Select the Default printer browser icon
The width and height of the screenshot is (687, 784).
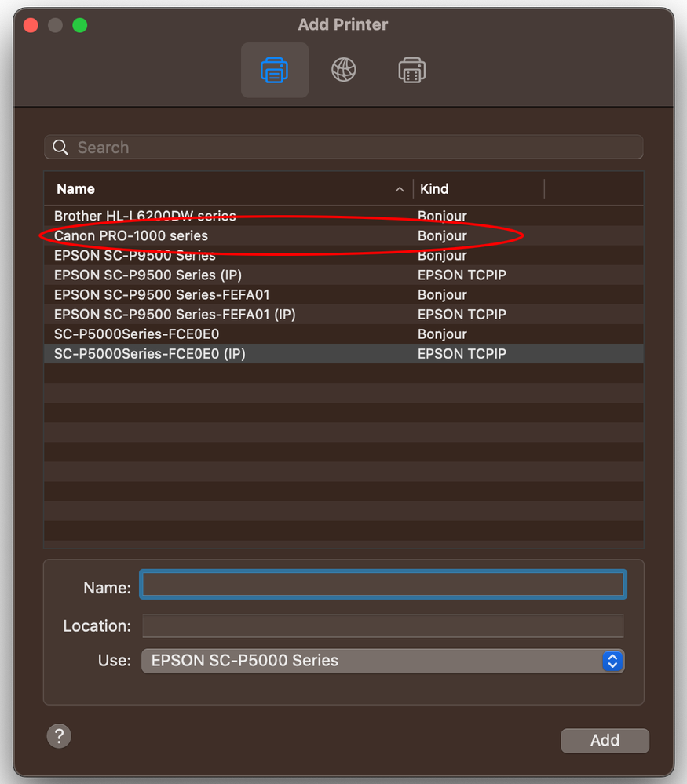coord(275,70)
